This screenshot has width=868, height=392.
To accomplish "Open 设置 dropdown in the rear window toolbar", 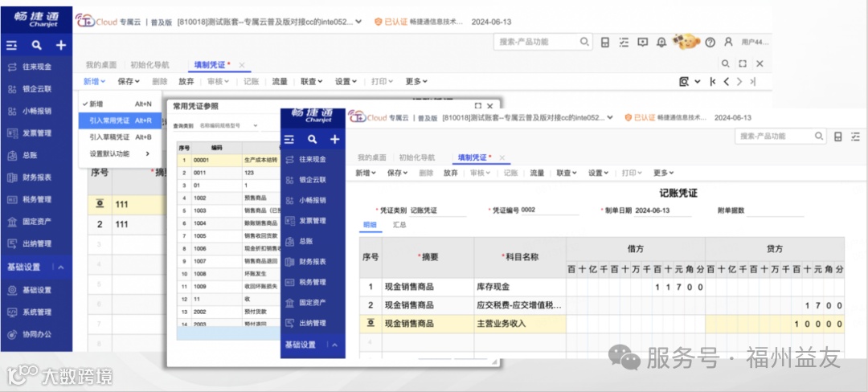I will (x=346, y=81).
